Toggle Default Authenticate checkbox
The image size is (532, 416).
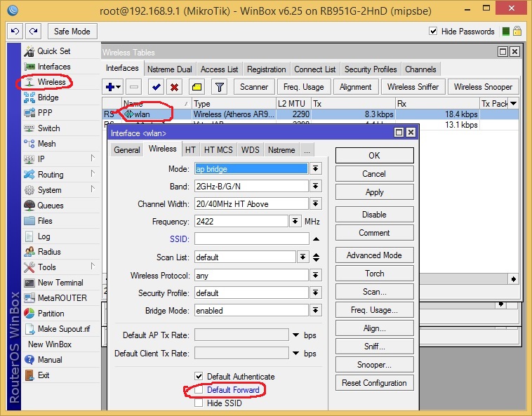pyautogui.click(x=199, y=376)
